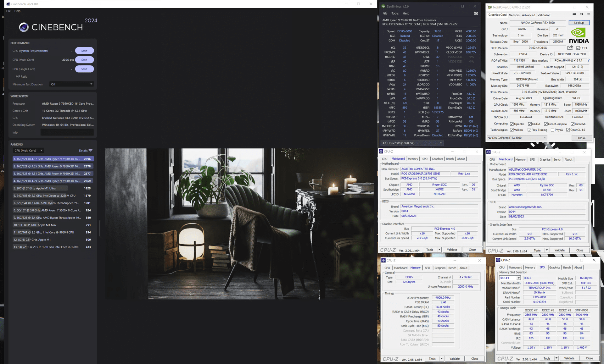
Task: Click Bus Interface question mark icon
Action: 588,60
